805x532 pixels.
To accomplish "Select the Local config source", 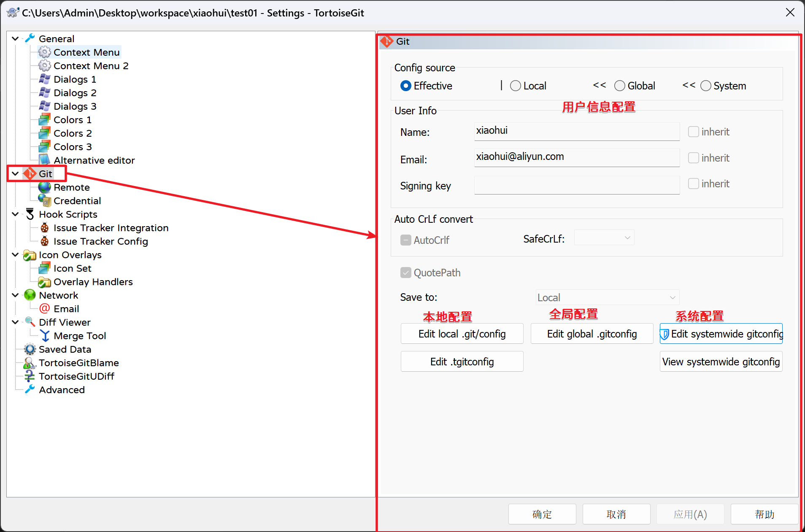I will (x=516, y=86).
